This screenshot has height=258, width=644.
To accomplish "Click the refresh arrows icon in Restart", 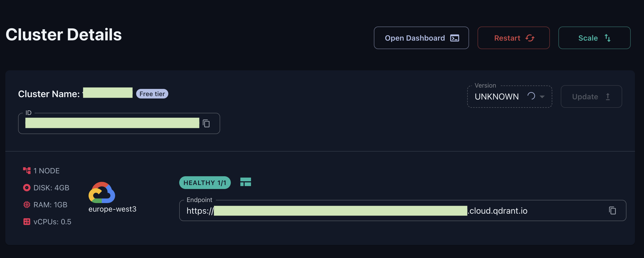I will click(530, 38).
